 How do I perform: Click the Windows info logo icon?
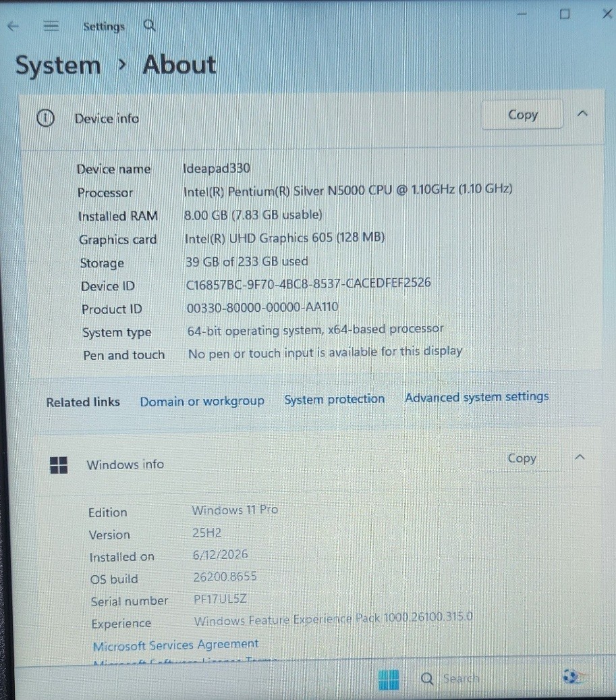[x=59, y=464]
